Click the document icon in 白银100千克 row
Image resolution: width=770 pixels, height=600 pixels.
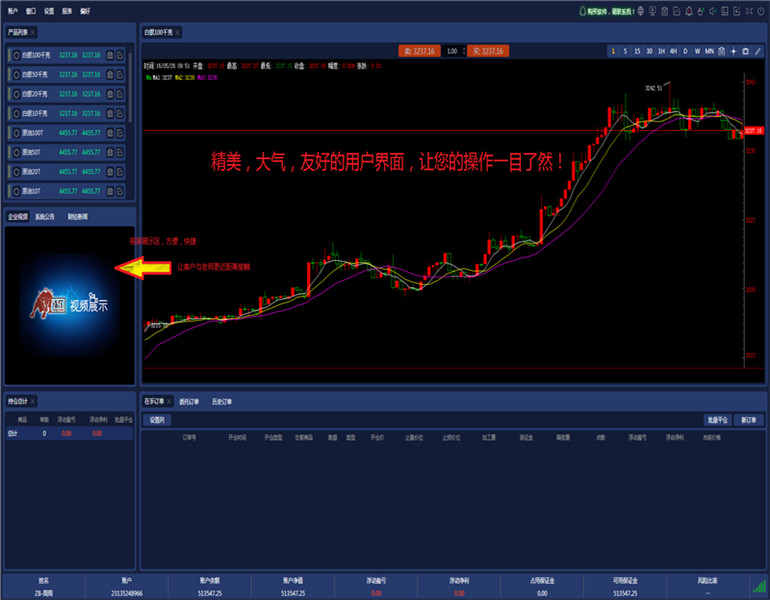[x=120, y=55]
